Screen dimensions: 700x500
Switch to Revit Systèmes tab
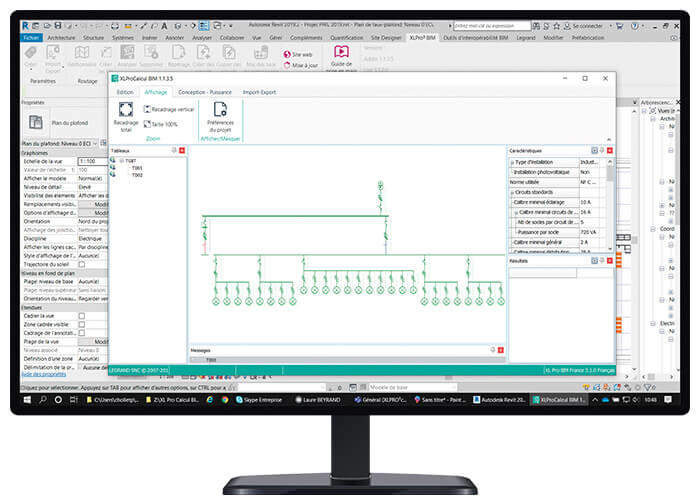pos(123,38)
